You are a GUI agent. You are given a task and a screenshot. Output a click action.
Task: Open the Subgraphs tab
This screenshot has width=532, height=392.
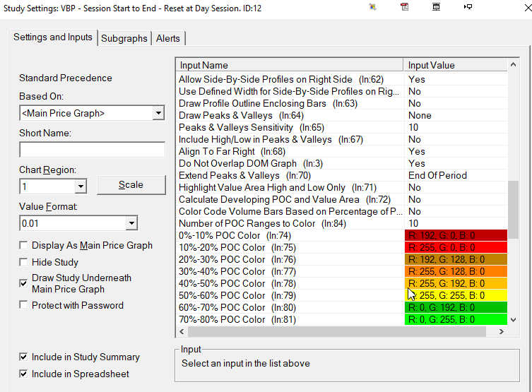(124, 38)
